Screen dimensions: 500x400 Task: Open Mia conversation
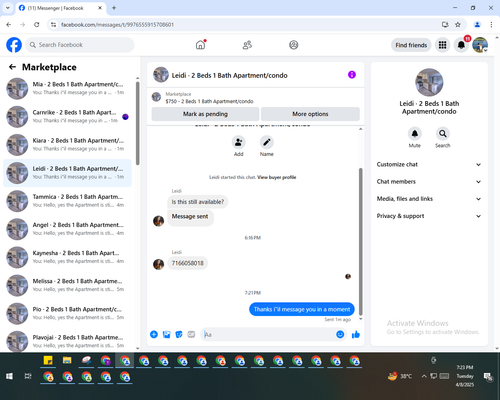click(67, 89)
